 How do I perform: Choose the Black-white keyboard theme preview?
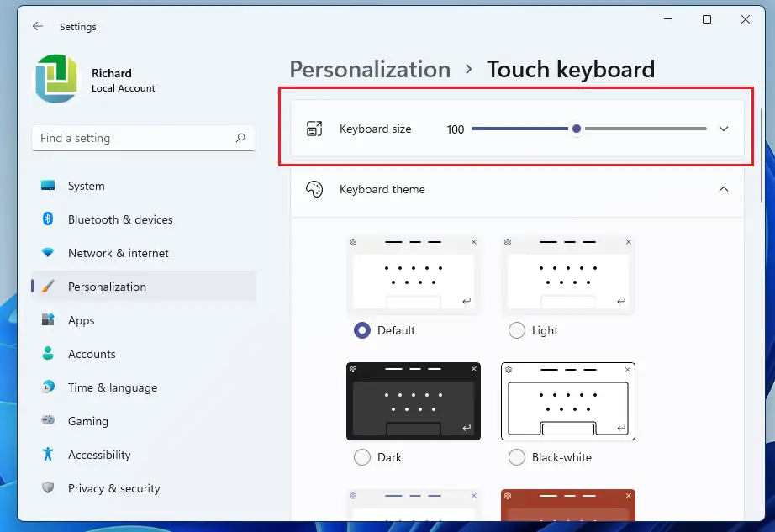568,401
